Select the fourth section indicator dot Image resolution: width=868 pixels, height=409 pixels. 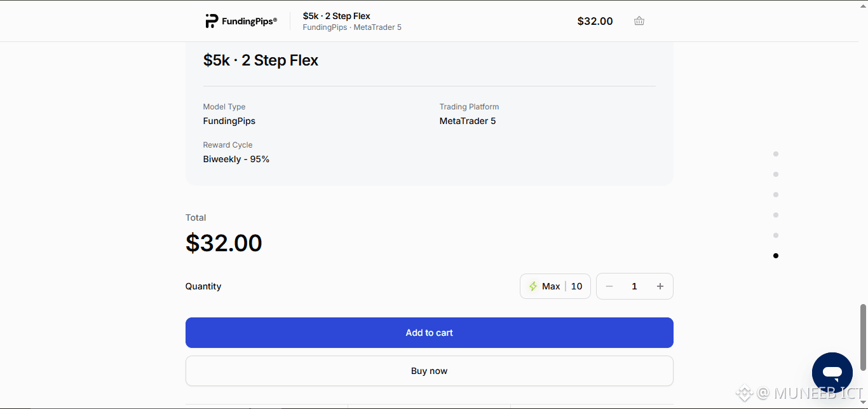click(x=776, y=215)
